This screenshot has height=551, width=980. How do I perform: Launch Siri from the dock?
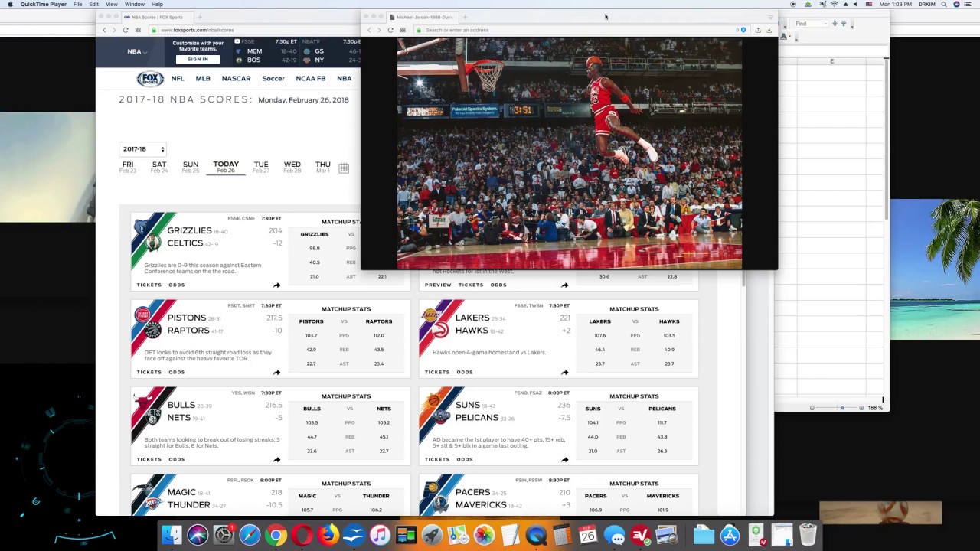198,535
